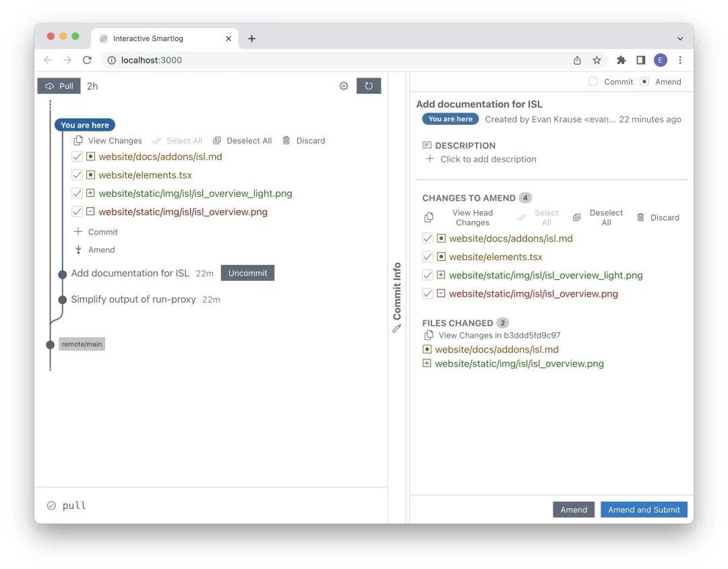Screen dimensions: 728x569
Task: Select the Commit radio button
Action: coord(593,82)
